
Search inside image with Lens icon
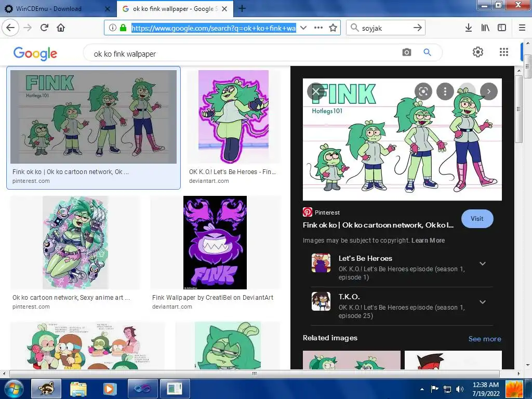point(423,91)
